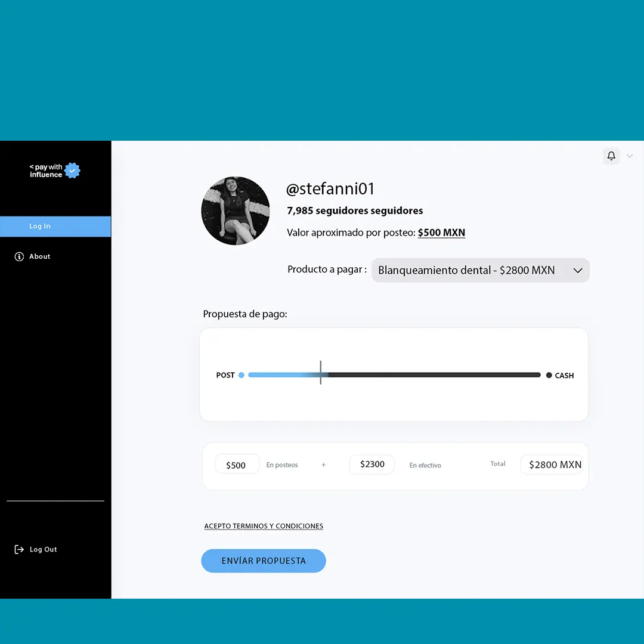Click the arrow on product selector

coord(577,271)
